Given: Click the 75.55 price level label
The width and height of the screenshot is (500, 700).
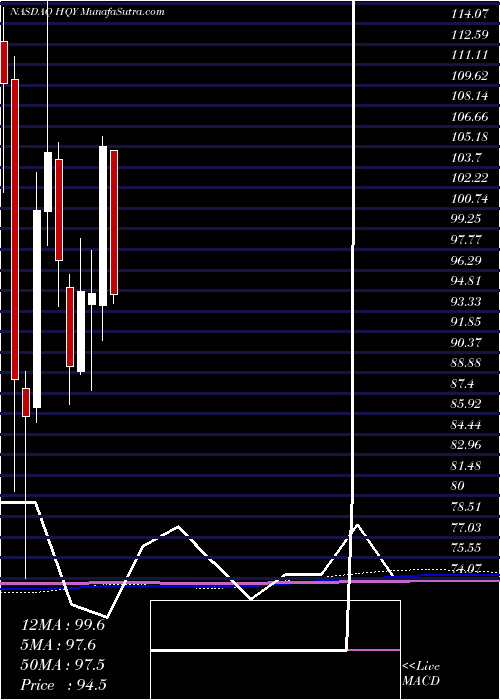Looking at the screenshot, I should [x=466, y=549].
